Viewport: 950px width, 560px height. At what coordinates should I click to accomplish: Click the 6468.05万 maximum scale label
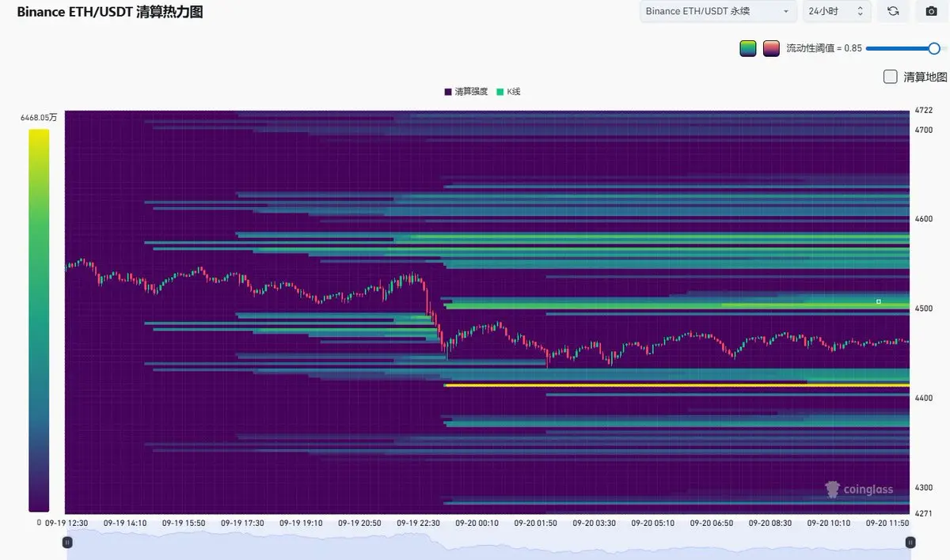pyautogui.click(x=39, y=117)
